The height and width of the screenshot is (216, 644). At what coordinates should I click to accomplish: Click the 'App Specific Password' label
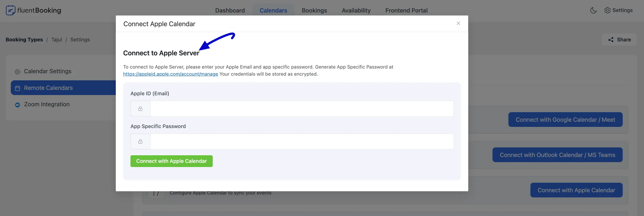tap(158, 126)
